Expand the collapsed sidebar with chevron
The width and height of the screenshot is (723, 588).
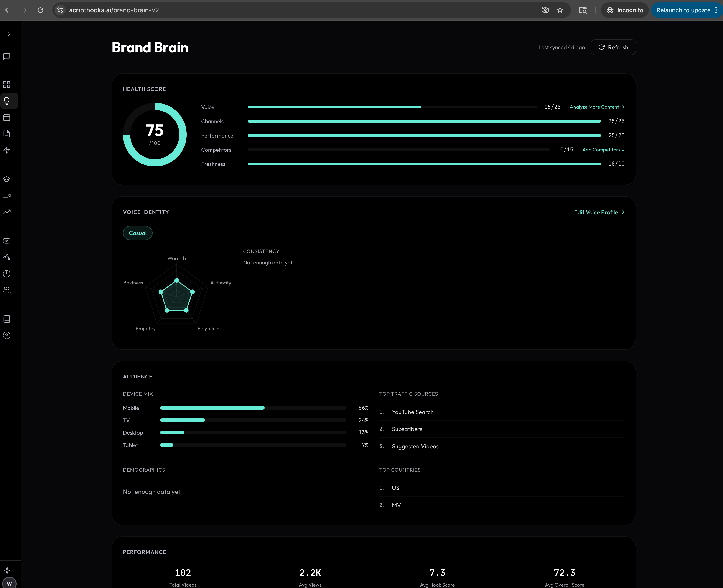[x=9, y=33]
